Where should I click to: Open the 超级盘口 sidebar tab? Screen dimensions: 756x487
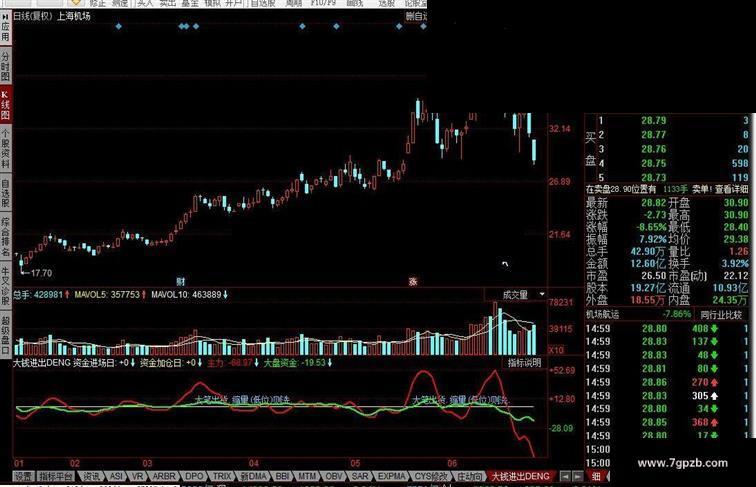(5, 333)
